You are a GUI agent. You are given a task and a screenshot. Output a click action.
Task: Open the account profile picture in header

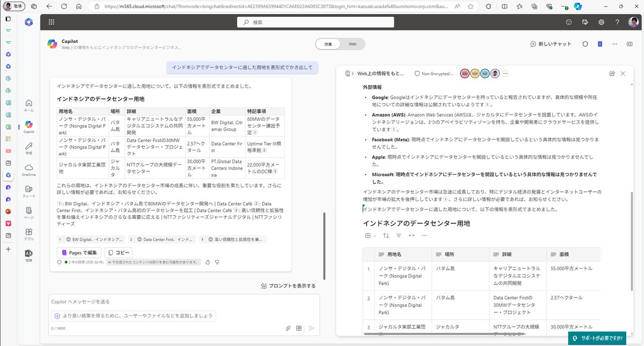coord(633,22)
